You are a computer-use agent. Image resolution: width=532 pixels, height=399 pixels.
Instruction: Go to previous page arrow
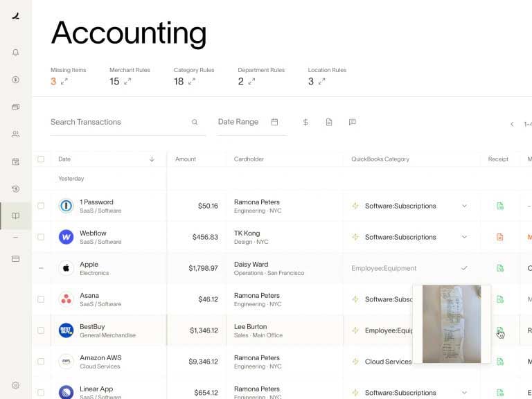click(512, 124)
